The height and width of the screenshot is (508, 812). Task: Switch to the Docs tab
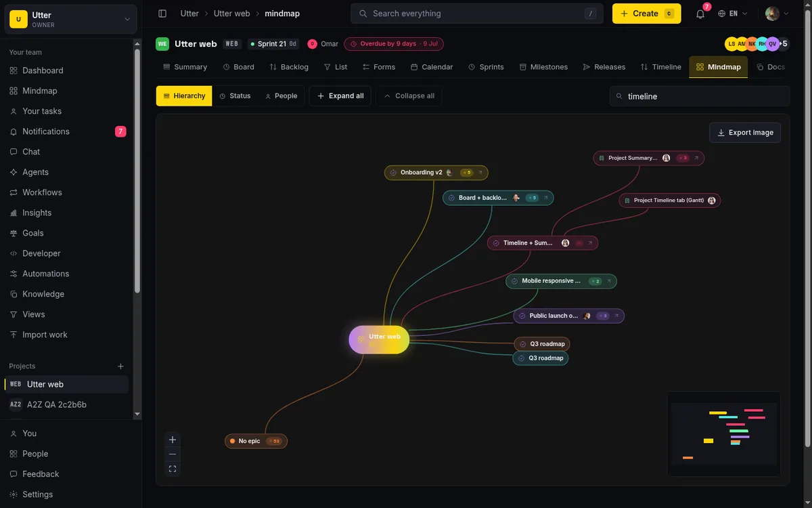tap(771, 67)
